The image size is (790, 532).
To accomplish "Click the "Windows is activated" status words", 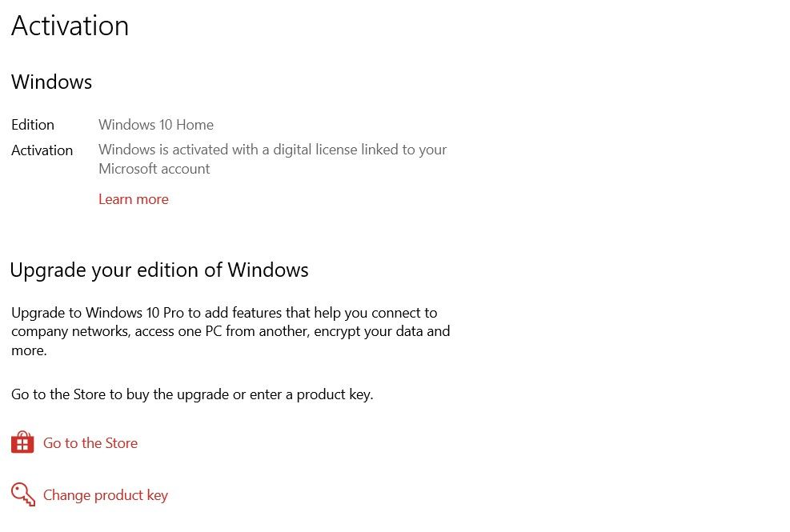I will tap(163, 150).
